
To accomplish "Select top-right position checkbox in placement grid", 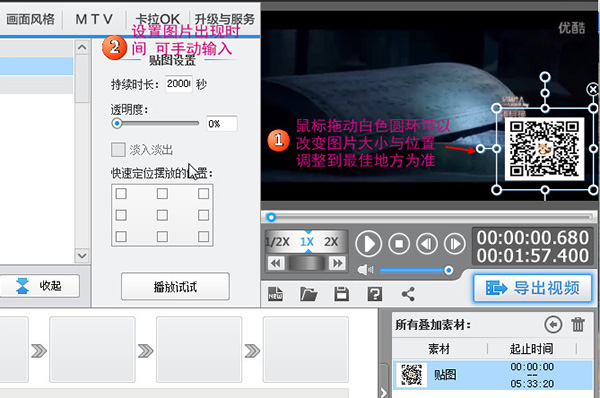I will coord(203,194).
